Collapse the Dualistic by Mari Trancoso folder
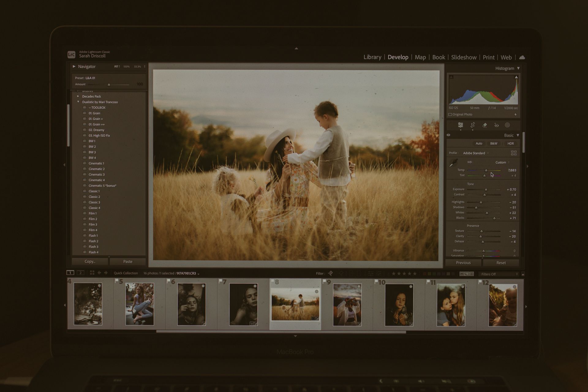Image resolution: width=588 pixels, height=392 pixels. tap(78, 102)
